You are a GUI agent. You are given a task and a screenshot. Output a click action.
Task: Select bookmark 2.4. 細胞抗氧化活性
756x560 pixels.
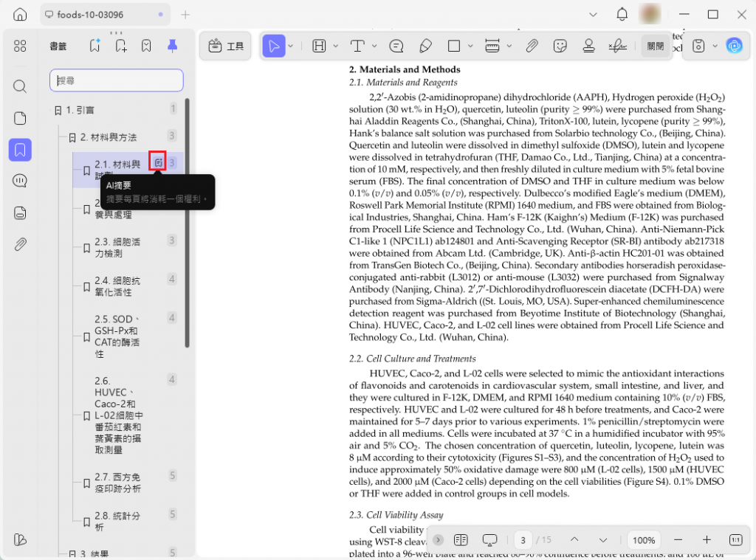(128, 286)
